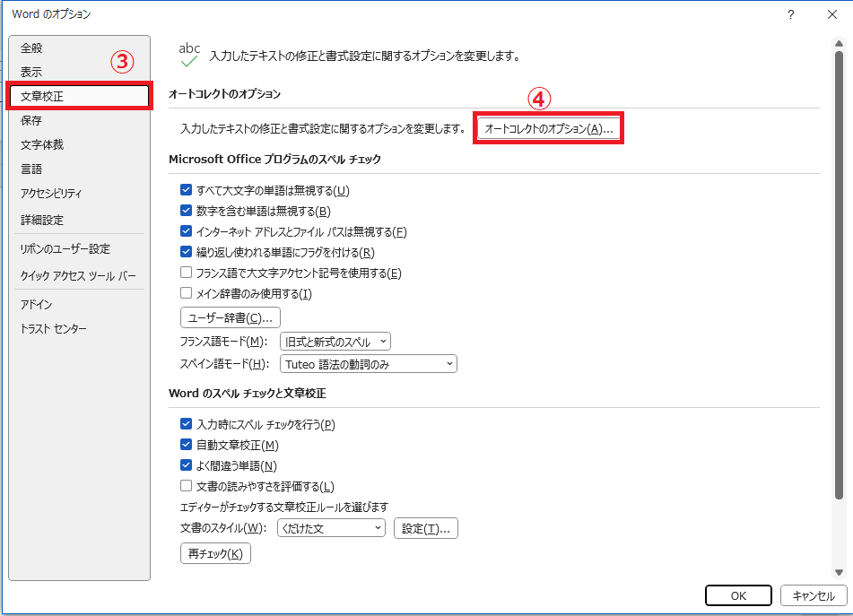
Task: Click the キャンセル button
Action: pos(814,595)
